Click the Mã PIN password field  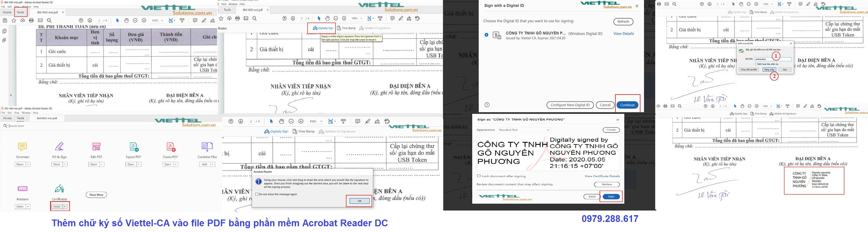pos(773,59)
